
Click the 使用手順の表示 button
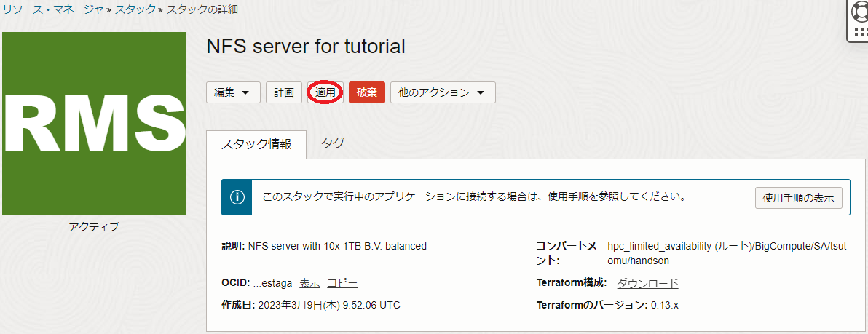click(x=798, y=197)
